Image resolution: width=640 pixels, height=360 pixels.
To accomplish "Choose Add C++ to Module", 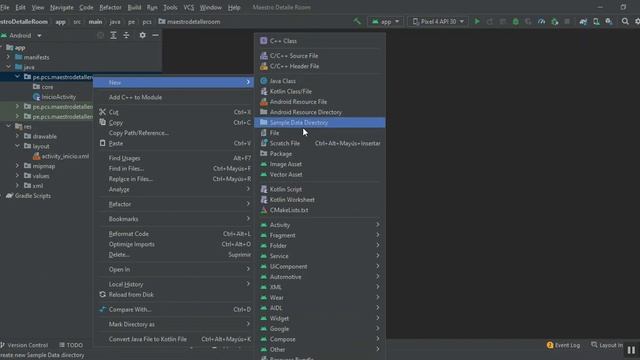I will (174, 97).
